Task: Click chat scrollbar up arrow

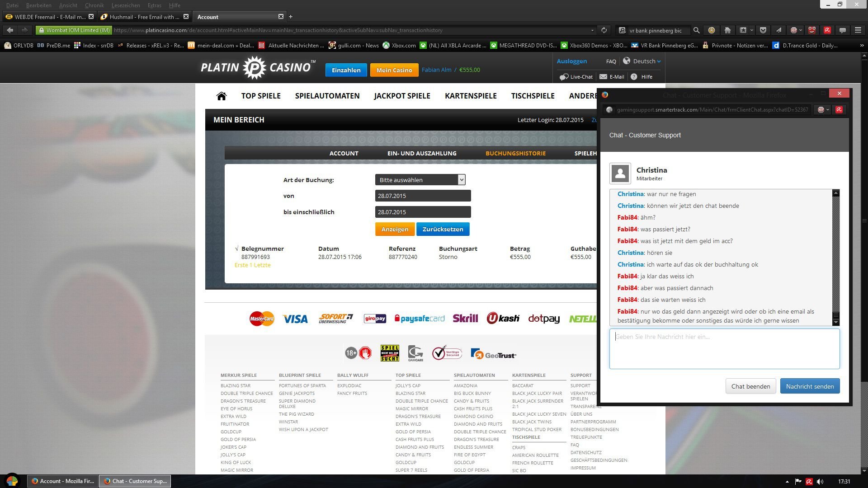Action: 836,193
